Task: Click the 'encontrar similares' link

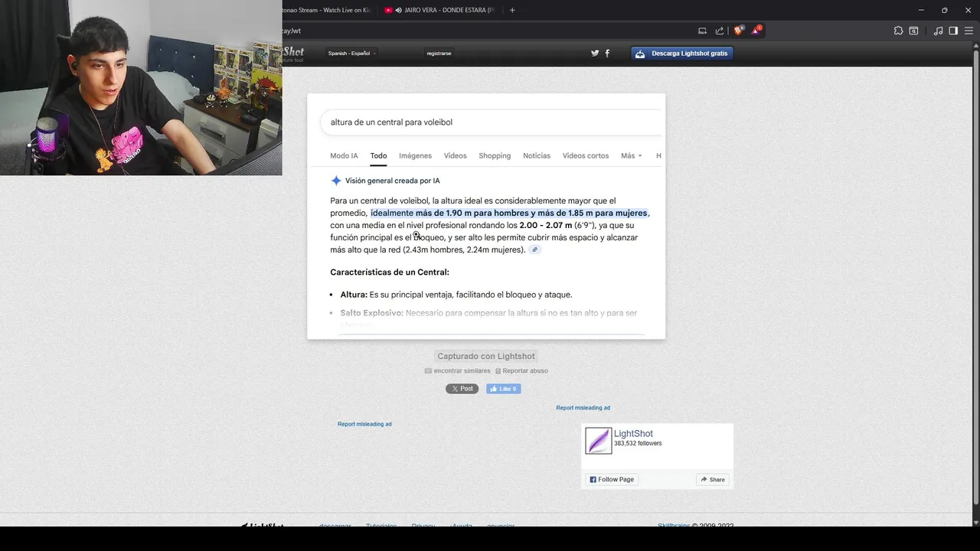Action: [458, 371]
